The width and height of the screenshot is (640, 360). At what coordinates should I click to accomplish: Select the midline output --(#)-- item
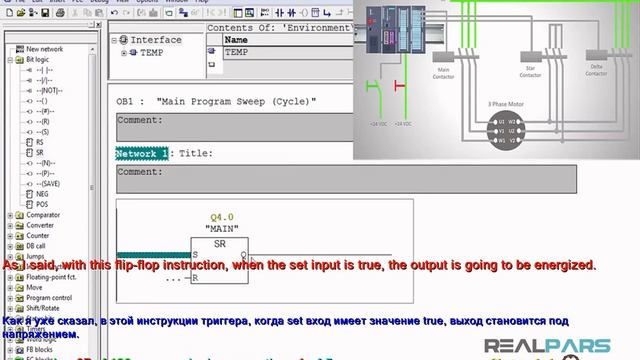[45, 111]
